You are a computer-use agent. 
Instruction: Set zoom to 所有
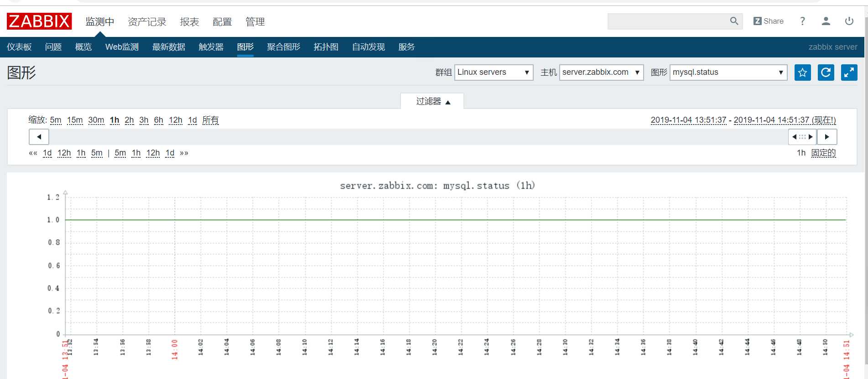pos(210,120)
